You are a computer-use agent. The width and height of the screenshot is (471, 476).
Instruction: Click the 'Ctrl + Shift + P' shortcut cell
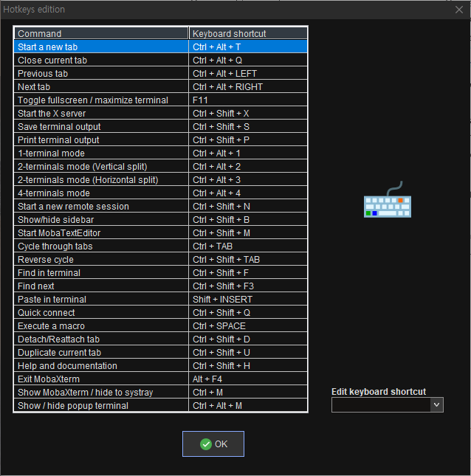tap(248, 140)
